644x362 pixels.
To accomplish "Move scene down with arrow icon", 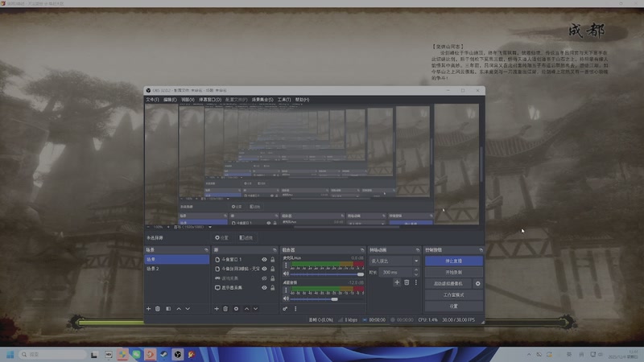I will 188,309.
